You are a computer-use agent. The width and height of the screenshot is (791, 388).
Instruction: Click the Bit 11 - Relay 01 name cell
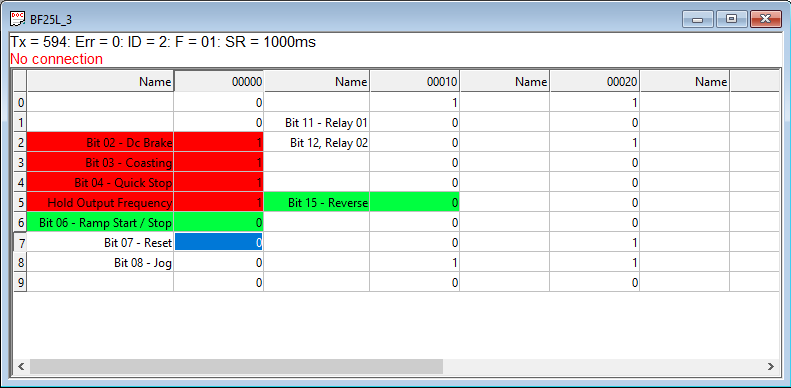[316, 123]
